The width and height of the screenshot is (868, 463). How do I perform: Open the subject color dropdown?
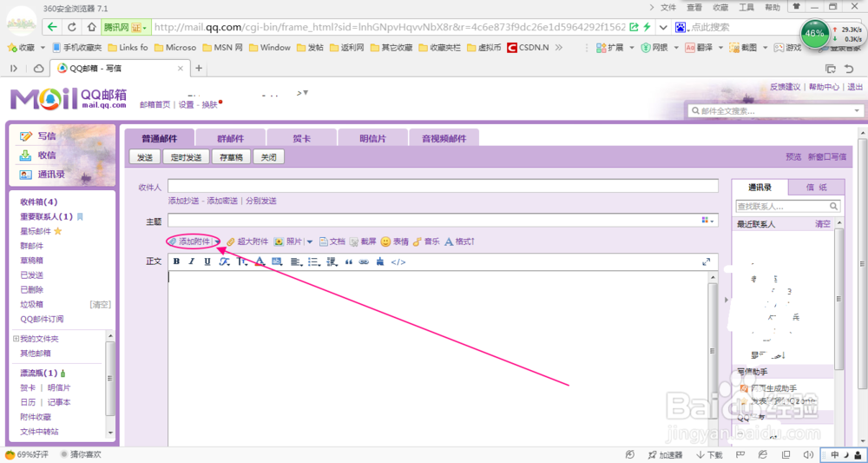point(707,221)
